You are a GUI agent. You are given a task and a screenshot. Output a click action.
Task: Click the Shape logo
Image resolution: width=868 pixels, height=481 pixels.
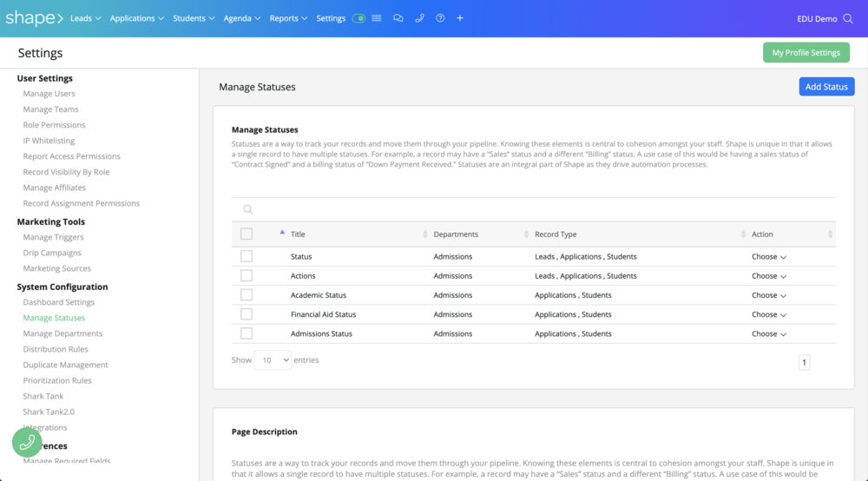(35, 18)
